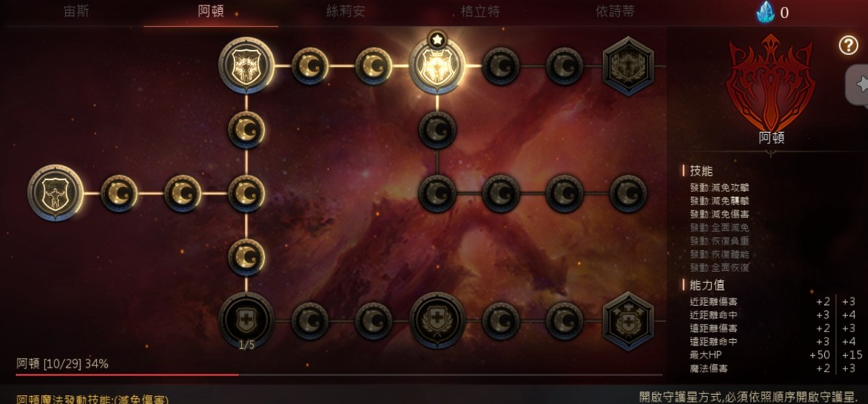Open the 依詩蒂 tab

tap(616, 11)
